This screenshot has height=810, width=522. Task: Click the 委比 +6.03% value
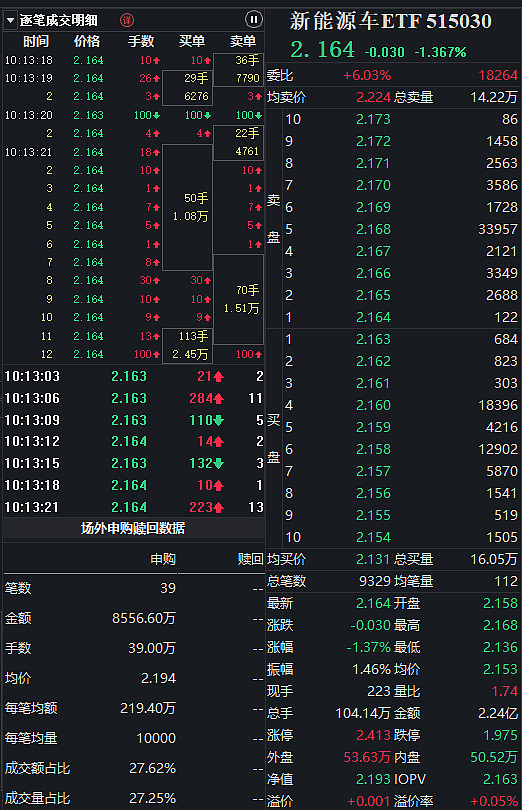click(367, 75)
